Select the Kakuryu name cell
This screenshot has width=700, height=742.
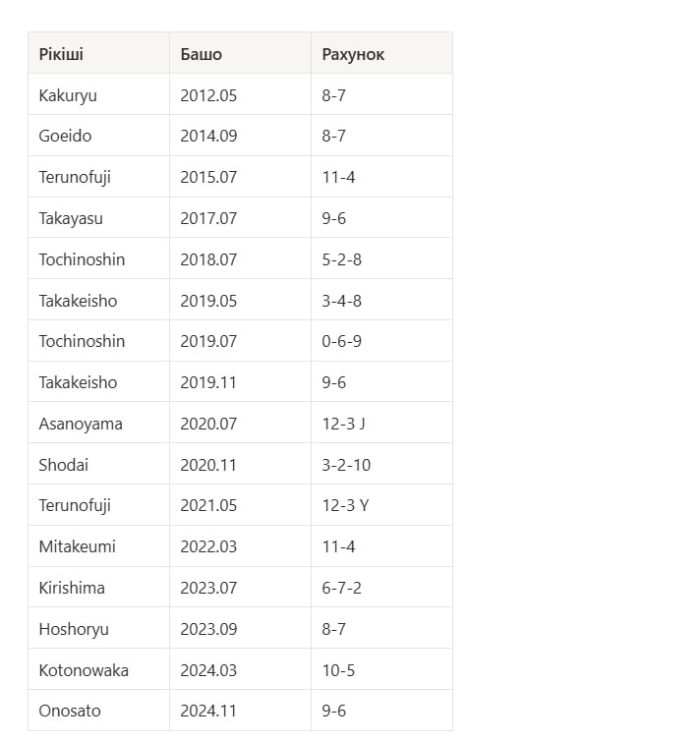coord(68,95)
